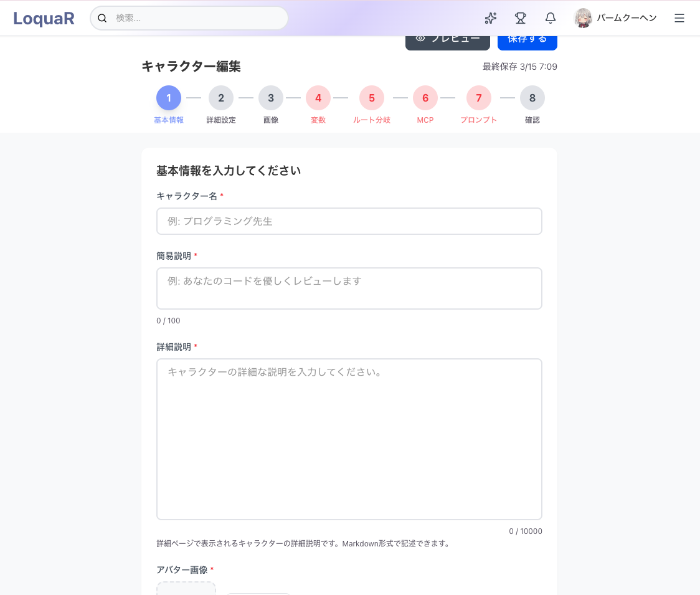Switch to the 詳細設定 step
The image size is (700, 595).
coord(221,98)
